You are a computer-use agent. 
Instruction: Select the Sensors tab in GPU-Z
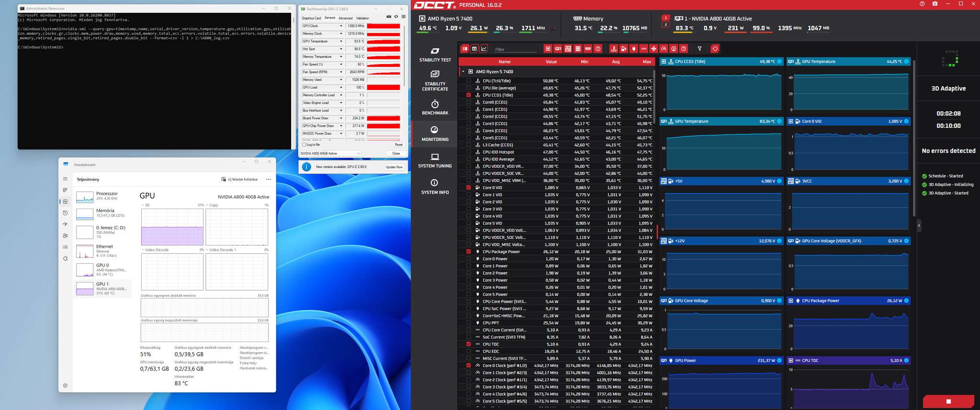click(330, 18)
